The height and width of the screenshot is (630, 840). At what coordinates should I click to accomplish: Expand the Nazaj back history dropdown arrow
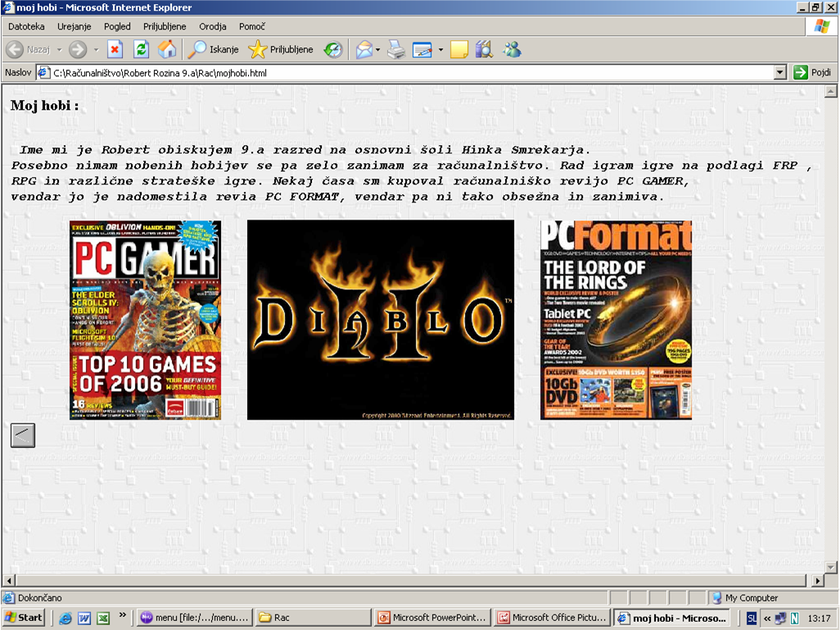pyautogui.click(x=59, y=50)
